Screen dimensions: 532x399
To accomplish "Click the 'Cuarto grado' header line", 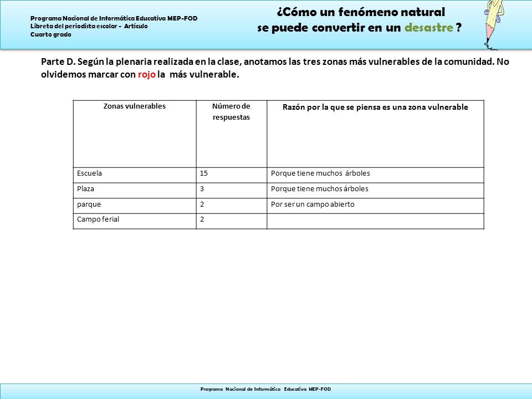I will tap(51, 34).
